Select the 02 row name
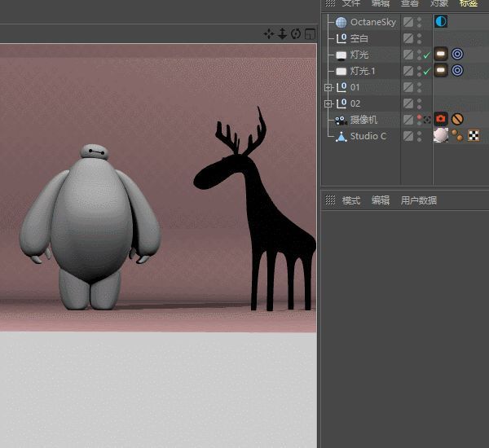This screenshot has height=448, width=489. point(355,103)
